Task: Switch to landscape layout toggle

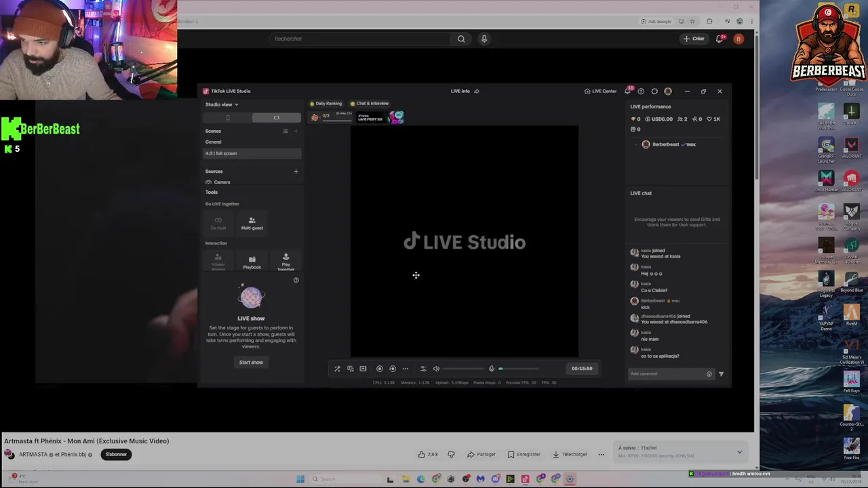Action: [x=277, y=118]
